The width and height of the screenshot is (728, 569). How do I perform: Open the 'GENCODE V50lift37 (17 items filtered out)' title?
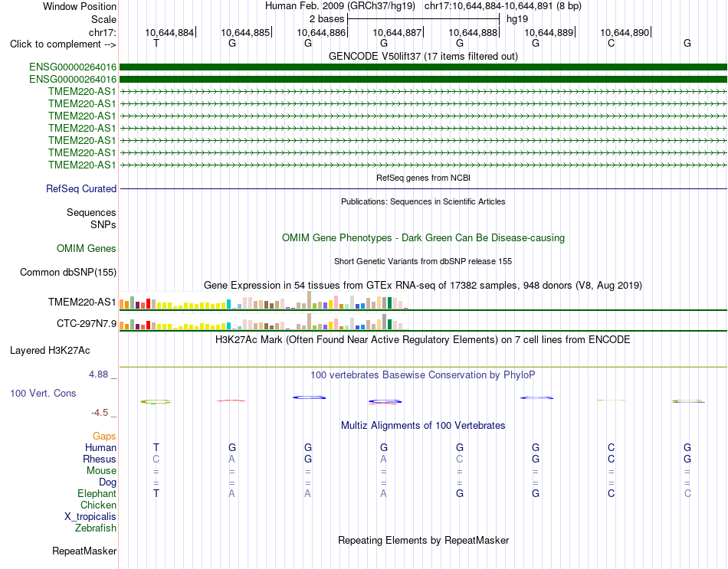pyautogui.click(x=423, y=56)
